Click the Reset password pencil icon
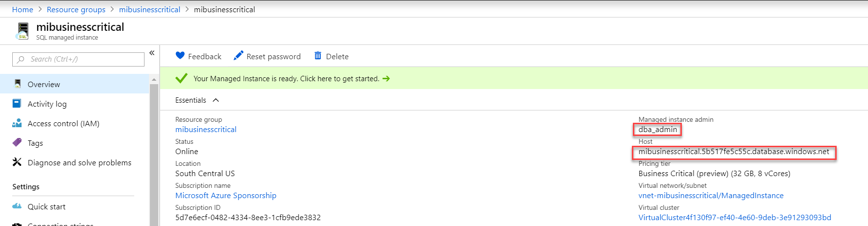This screenshot has width=868, height=226. [239, 56]
